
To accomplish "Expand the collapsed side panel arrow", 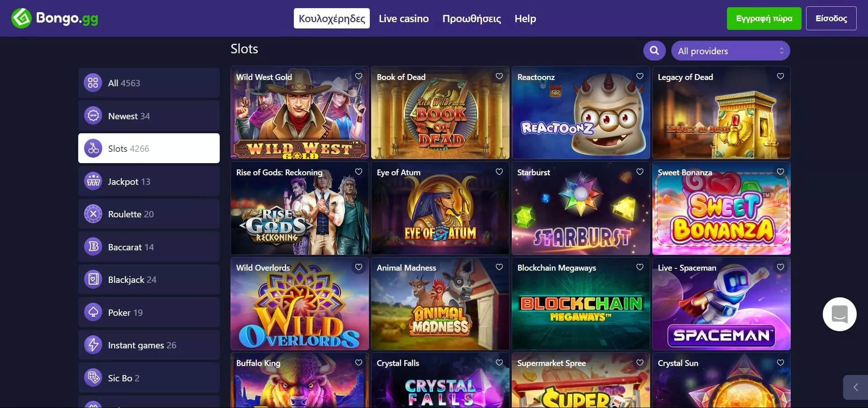I will (x=855, y=387).
